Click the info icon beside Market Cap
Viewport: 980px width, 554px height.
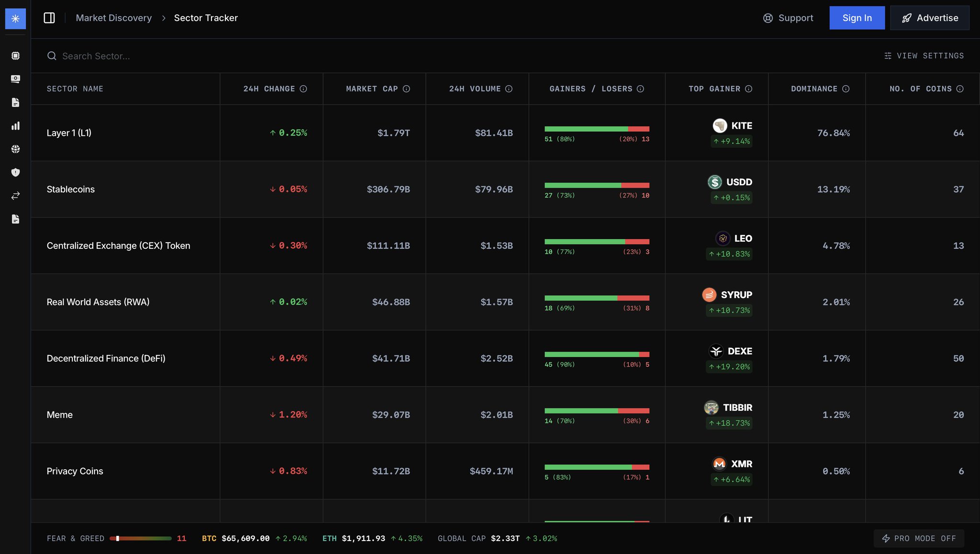click(406, 89)
